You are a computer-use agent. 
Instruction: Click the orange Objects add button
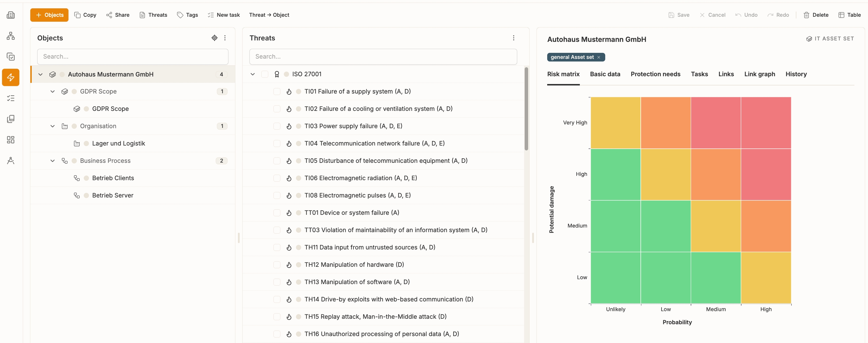coord(49,15)
